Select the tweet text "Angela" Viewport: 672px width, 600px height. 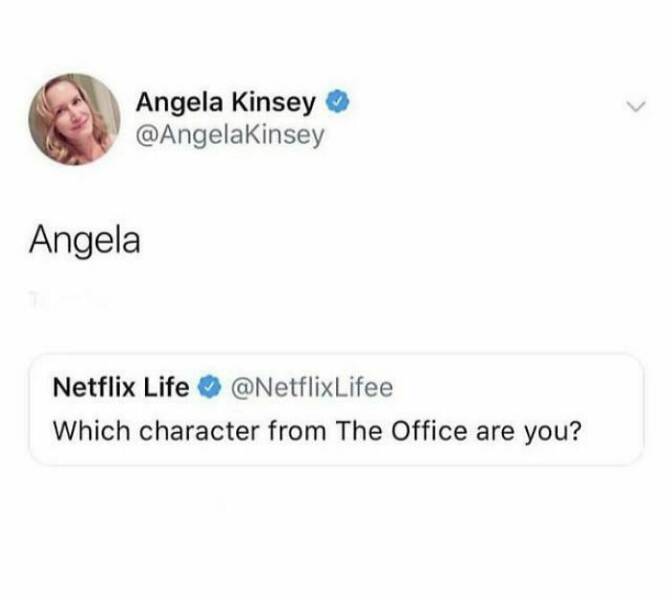[85, 241]
